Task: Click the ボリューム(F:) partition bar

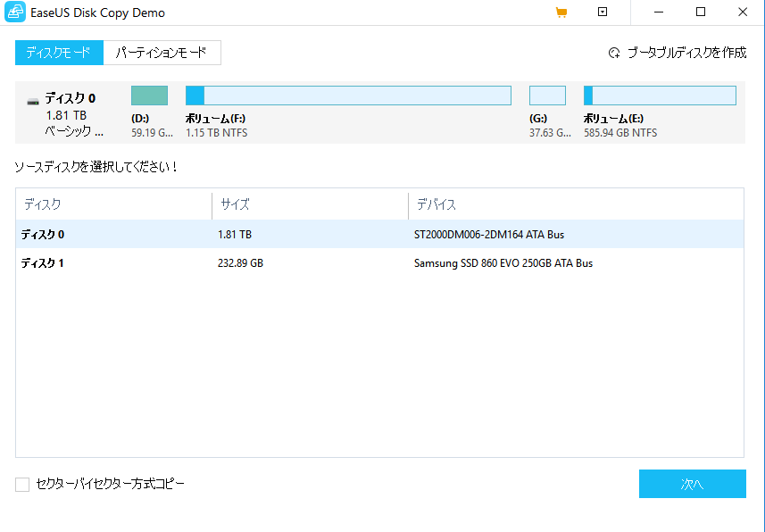Action: [348, 96]
